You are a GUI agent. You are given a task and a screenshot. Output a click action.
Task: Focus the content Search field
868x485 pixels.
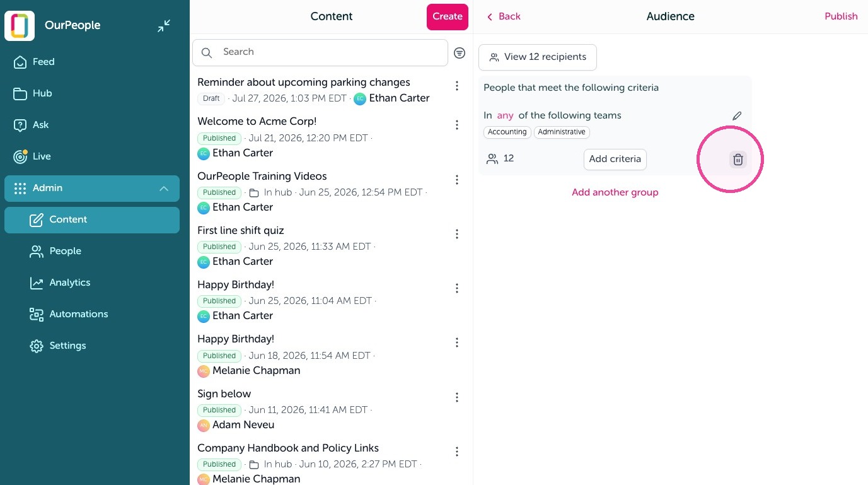[x=320, y=53]
